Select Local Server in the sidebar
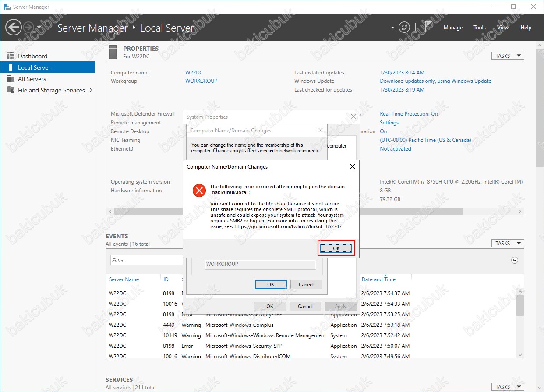 coord(47,67)
